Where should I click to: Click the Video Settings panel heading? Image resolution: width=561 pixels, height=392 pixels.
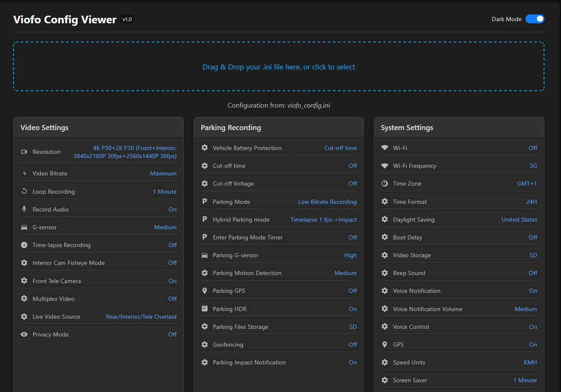pyautogui.click(x=44, y=128)
